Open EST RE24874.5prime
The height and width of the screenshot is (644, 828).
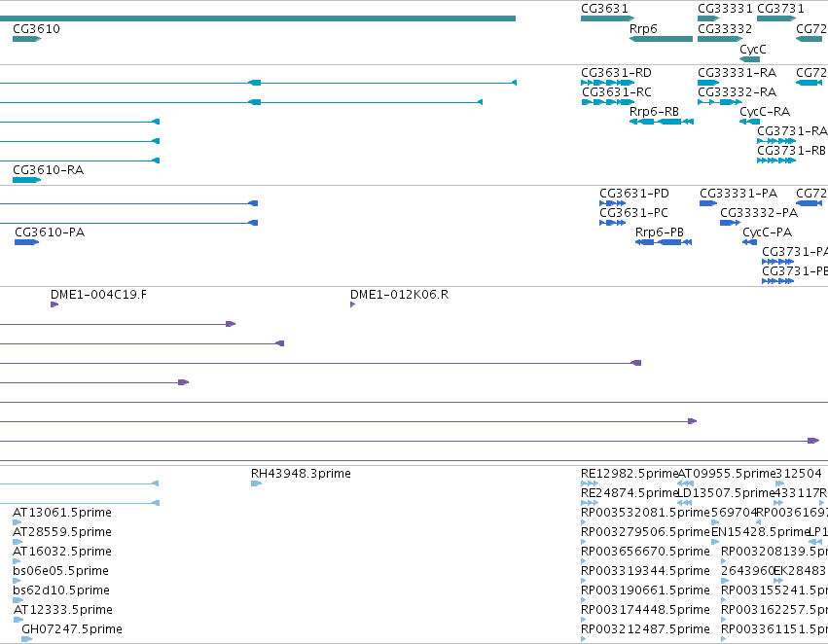pos(590,503)
